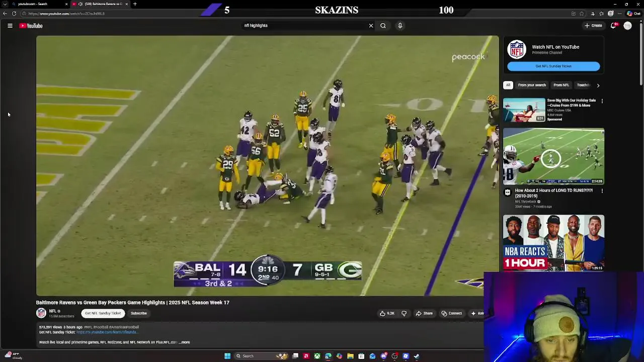Viewport: 644px width, 362px height.
Task: Expand the description with ...more
Action: click(x=185, y=342)
